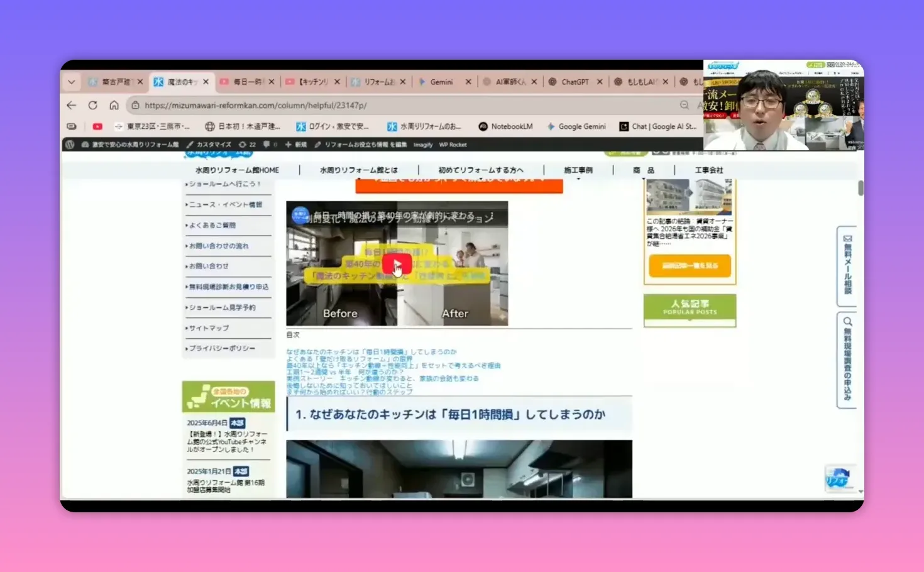Open the NotebookLM bookmark
924x572 pixels.
[x=505, y=126]
